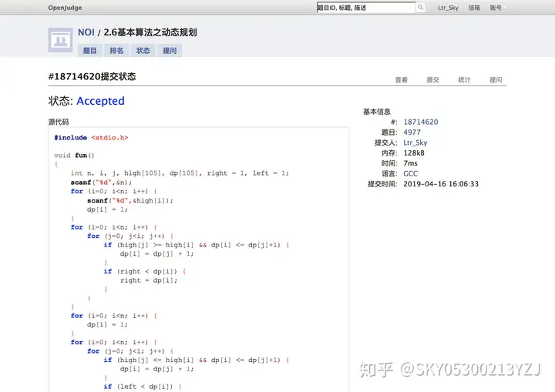
Task: Select the 128kB memory value
Action: click(414, 153)
